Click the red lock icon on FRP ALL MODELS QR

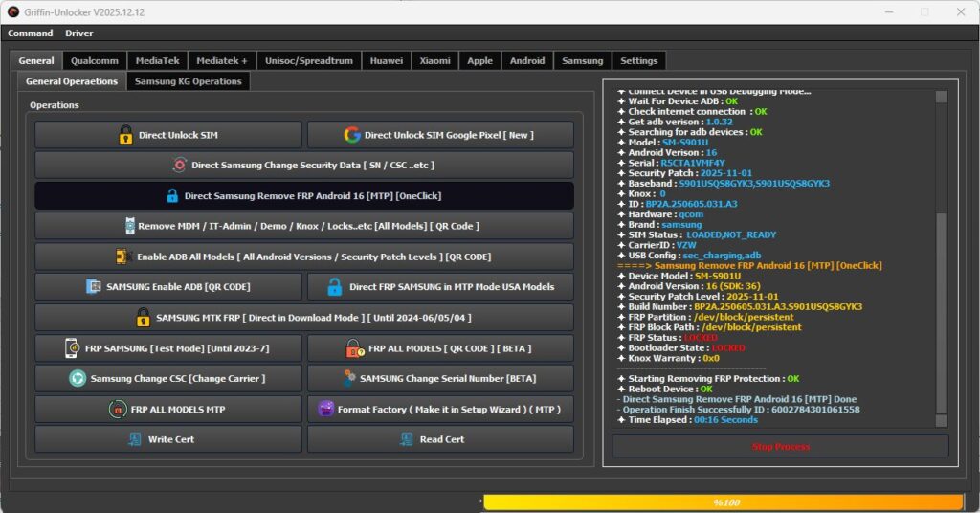354,348
